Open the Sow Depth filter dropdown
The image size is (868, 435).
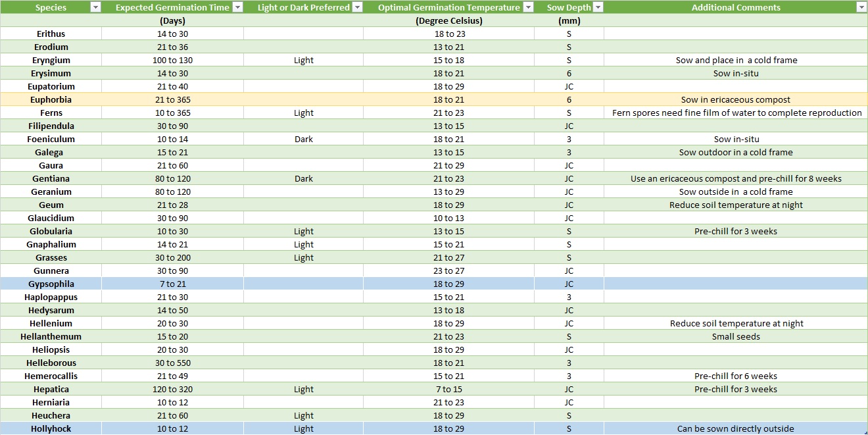[598, 7]
